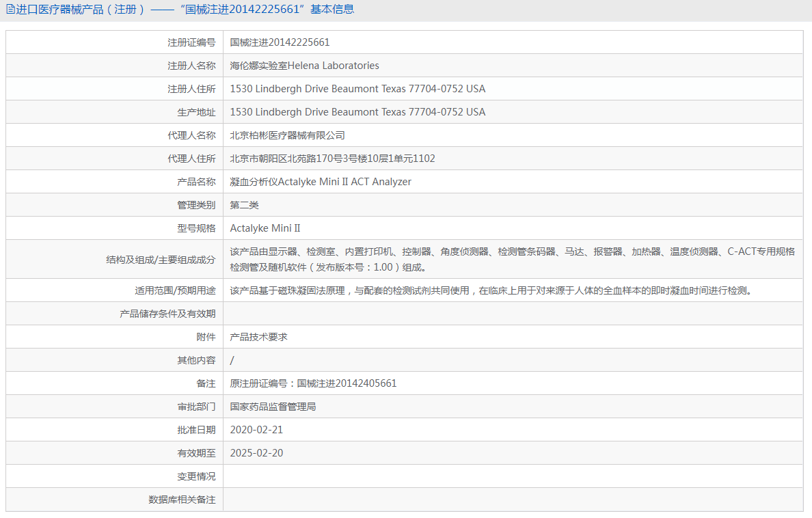Screen dimensions: 812x518
Task: Click the label 产品储存条件及有效期
Action: pyautogui.click(x=167, y=314)
